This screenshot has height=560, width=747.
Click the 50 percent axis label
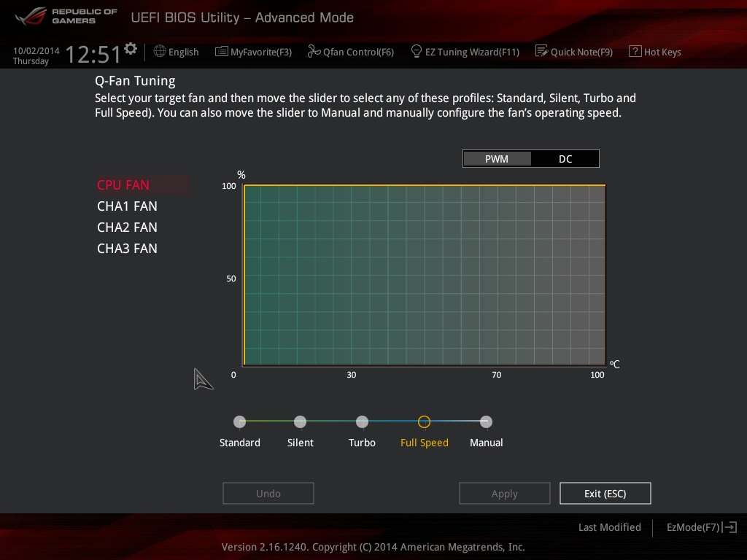[x=231, y=279]
